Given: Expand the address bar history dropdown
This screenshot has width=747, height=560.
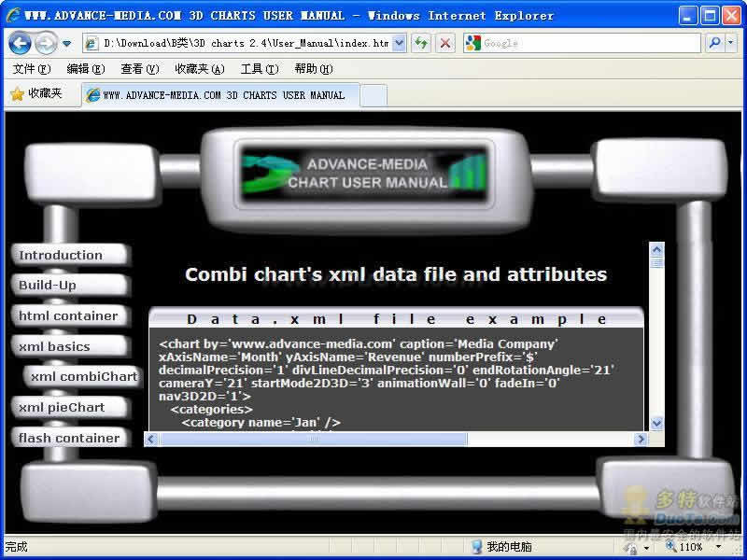Looking at the screenshot, I should click(400, 43).
